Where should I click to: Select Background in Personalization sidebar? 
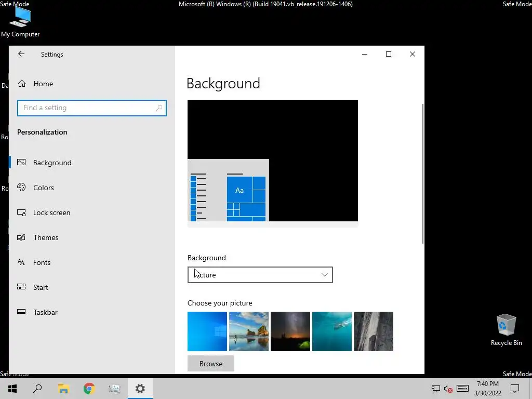91,163
